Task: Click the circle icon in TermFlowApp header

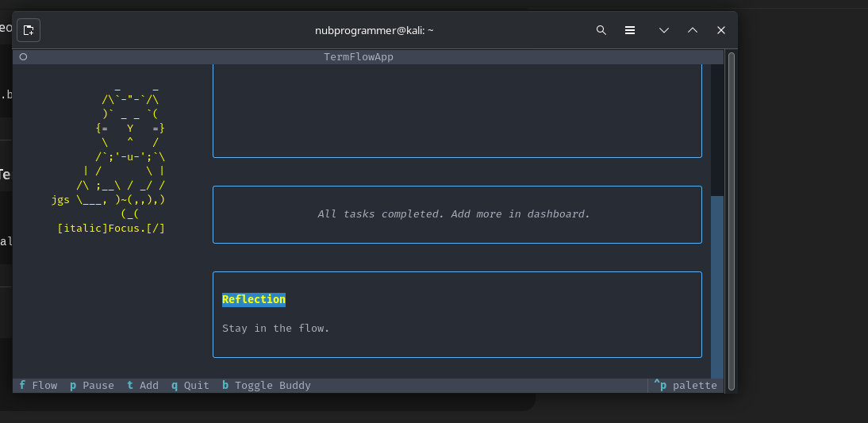Action: [x=23, y=57]
